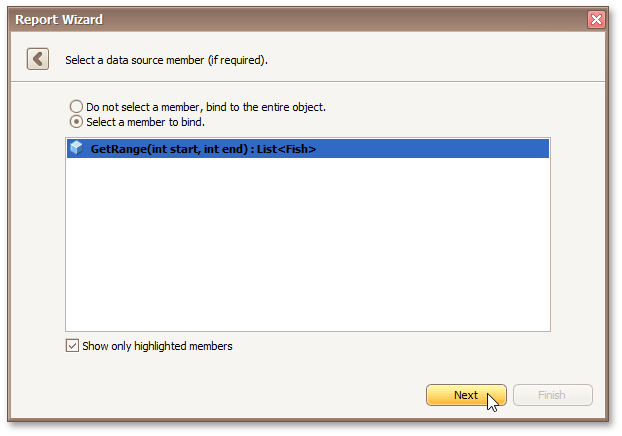Select the 'Do not select a member' radio button
The height and width of the screenshot is (436, 622).
(x=76, y=106)
